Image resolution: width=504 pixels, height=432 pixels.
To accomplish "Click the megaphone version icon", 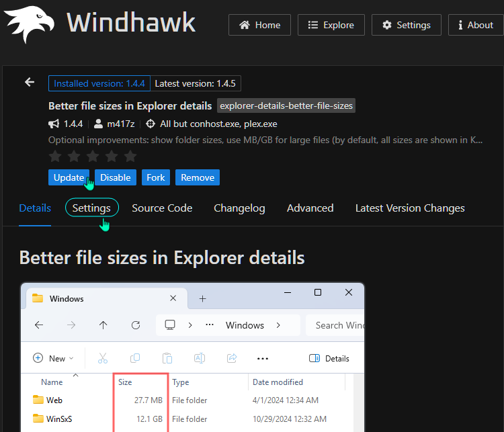I will tap(54, 124).
